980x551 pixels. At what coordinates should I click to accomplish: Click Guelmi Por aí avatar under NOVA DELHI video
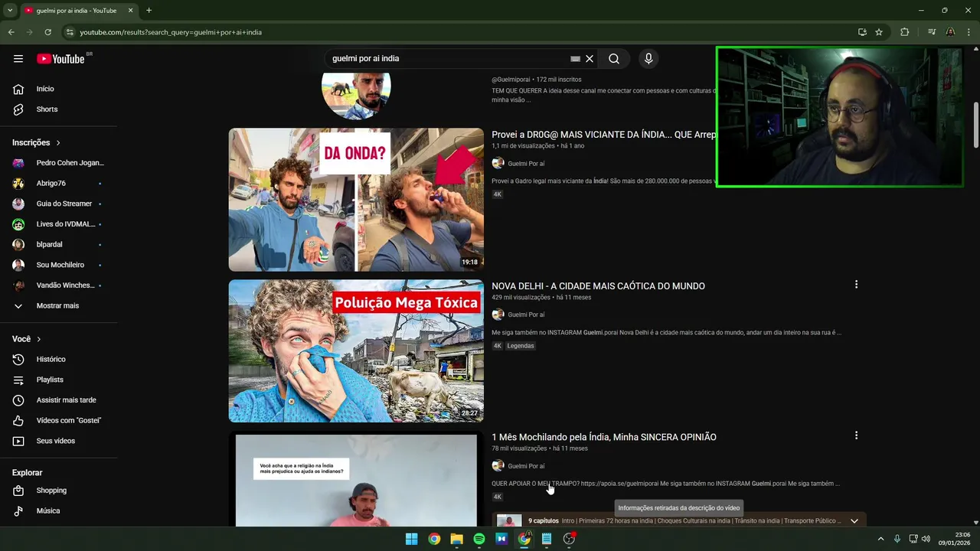(498, 315)
